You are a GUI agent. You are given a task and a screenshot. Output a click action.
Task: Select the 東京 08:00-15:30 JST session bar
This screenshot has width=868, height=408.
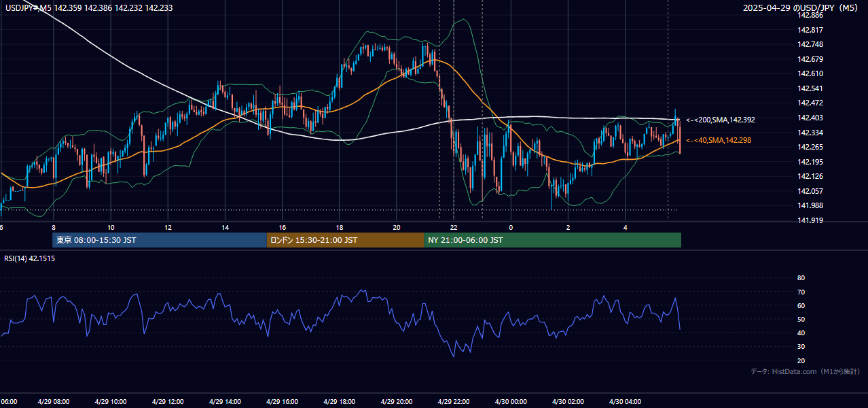point(160,240)
